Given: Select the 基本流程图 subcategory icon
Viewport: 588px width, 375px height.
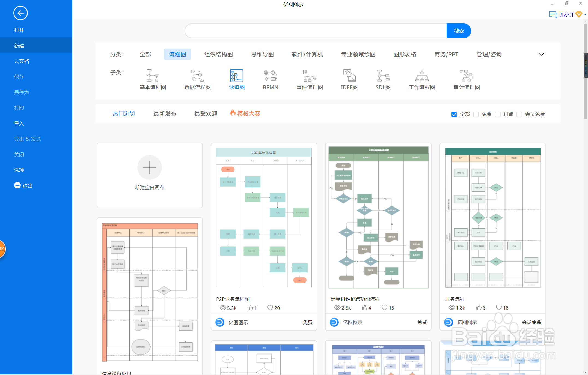Looking at the screenshot, I should click(153, 76).
